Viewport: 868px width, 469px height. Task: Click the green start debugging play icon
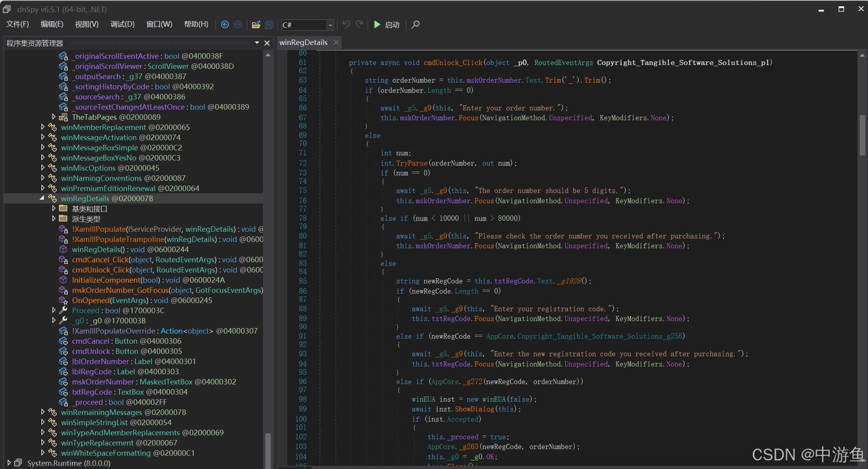pos(377,25)
